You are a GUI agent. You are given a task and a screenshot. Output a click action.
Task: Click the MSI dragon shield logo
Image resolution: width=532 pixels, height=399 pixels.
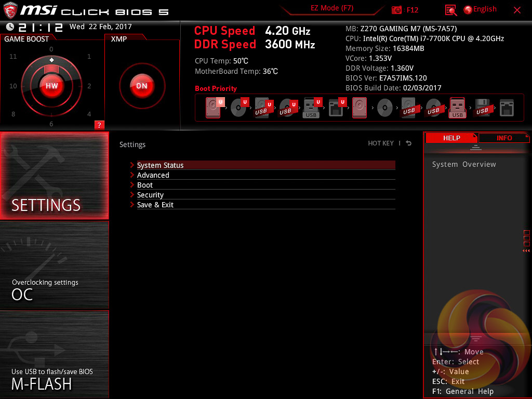[x=10, y=10]
